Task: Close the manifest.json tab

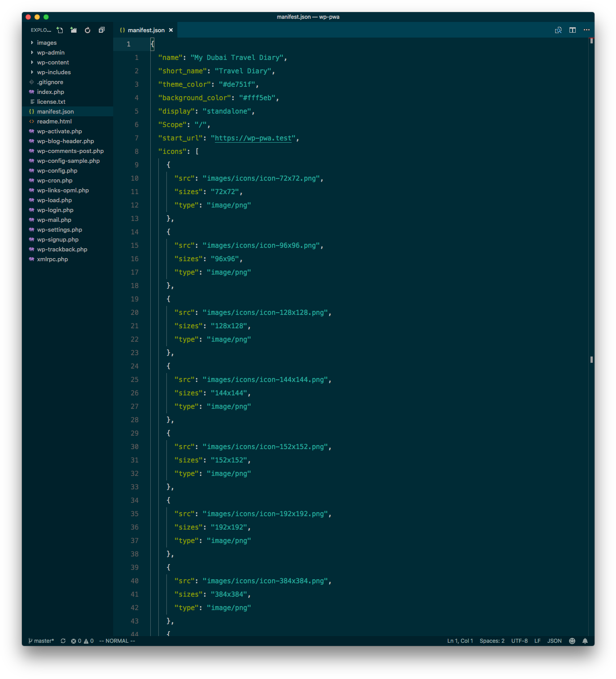Action: [x=171, y=30]
